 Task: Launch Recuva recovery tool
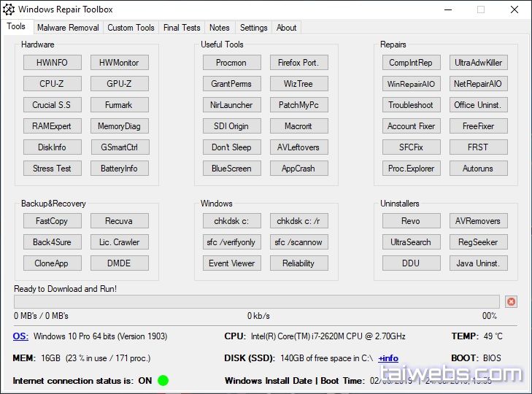pos(119,221)
